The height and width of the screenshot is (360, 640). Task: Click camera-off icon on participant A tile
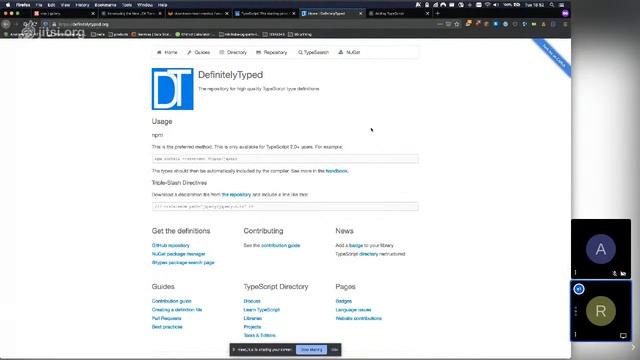click(623, 273)
